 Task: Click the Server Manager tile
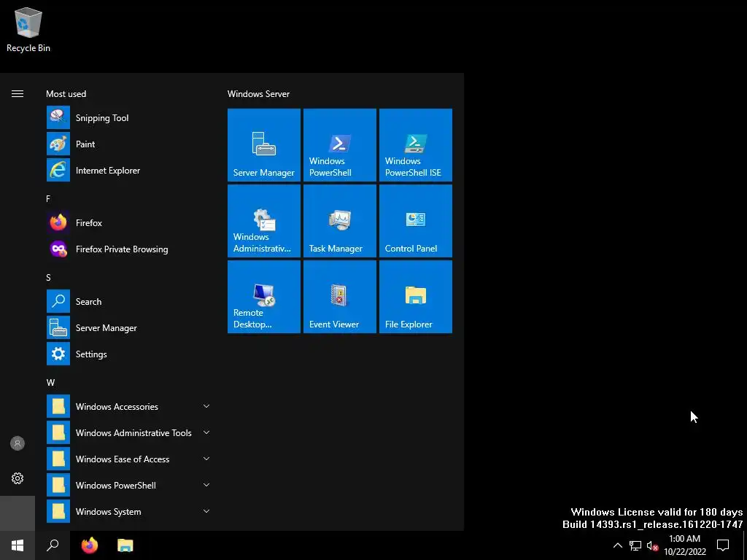[264, 145]
